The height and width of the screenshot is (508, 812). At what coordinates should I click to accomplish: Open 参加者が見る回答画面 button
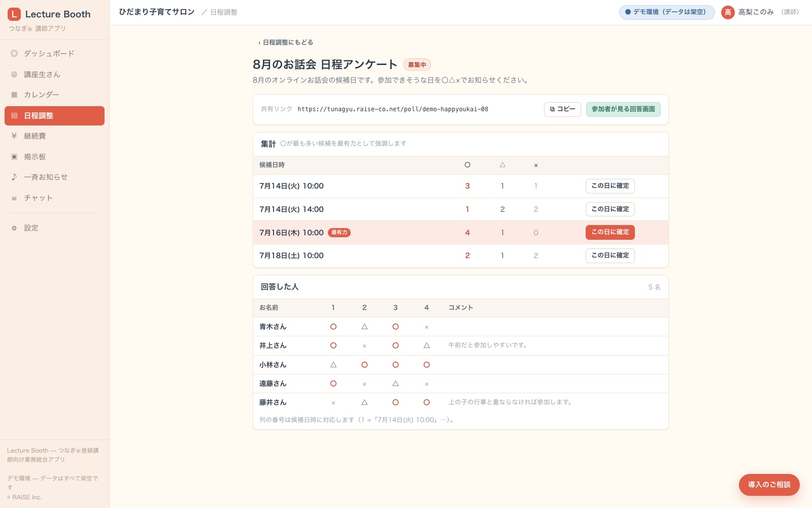tap(623, 109)
